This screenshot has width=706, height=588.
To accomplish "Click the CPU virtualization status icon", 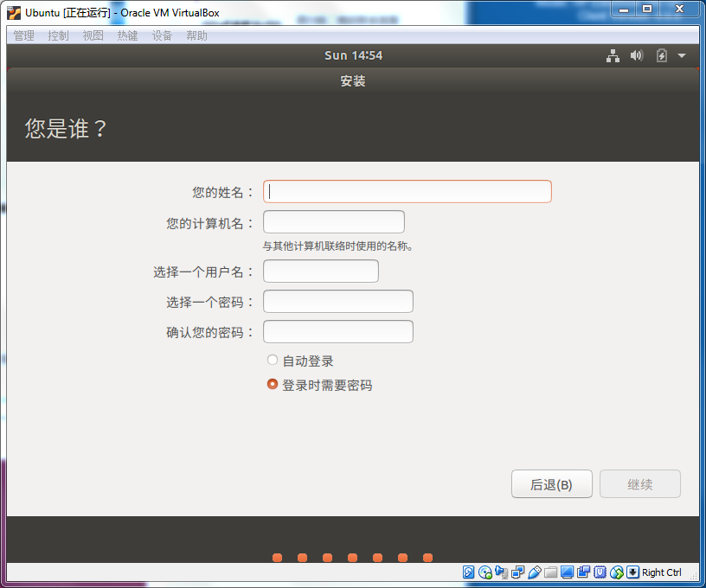I will (600, 572).
